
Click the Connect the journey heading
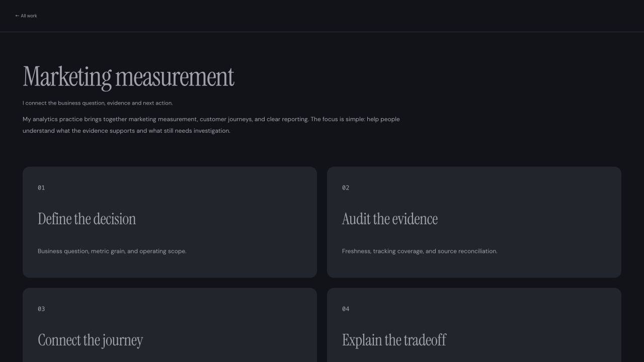pos(91,340)
